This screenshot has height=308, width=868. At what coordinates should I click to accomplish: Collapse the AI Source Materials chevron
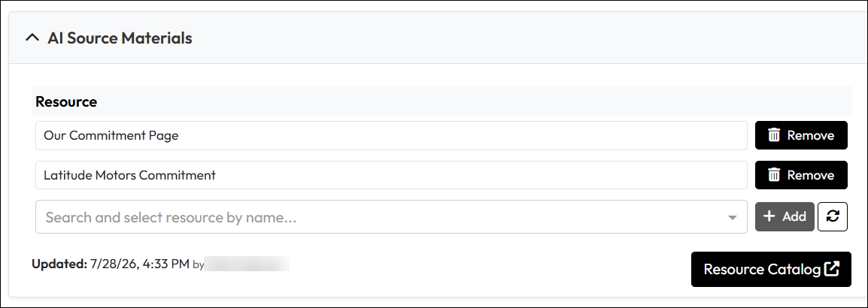click(32, 38)
